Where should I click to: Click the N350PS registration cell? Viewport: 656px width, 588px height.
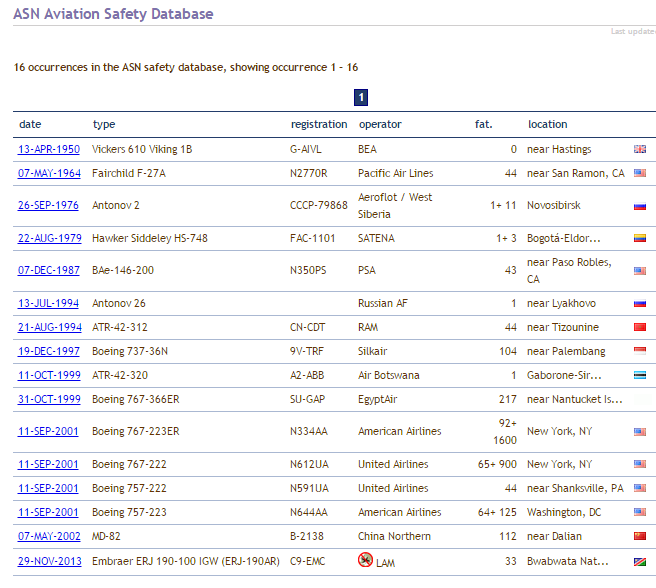308,270
